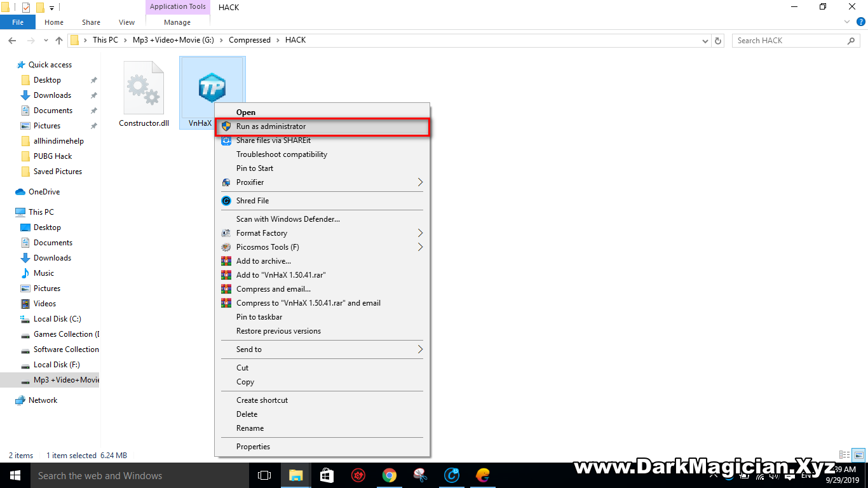Click the OneDrive cloud icon in sidebar
Screen dimensions: 868x488
tap(20, 192)
